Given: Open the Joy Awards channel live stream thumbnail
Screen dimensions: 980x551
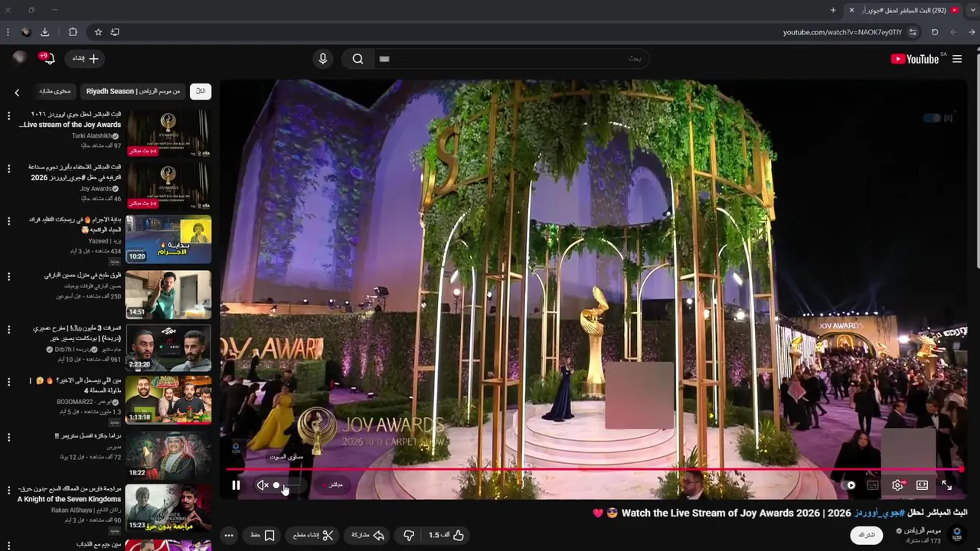Looking at the screenshot, I should pyautogui.click(x=168, y=186).
